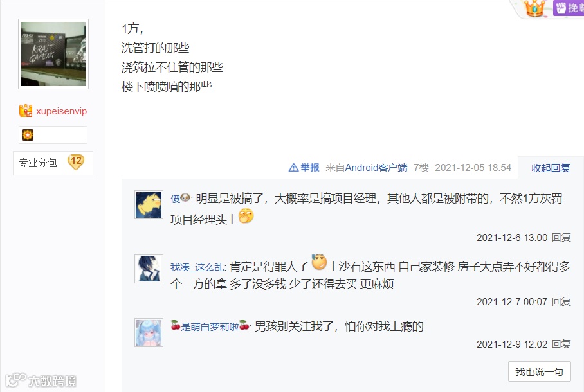Click the xupeisenvip username link

tap(62, 111)
